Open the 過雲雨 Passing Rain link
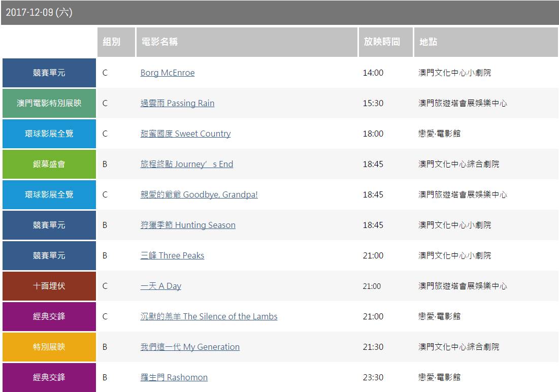Viewport: 559px width, 392px height. point(177,103)
